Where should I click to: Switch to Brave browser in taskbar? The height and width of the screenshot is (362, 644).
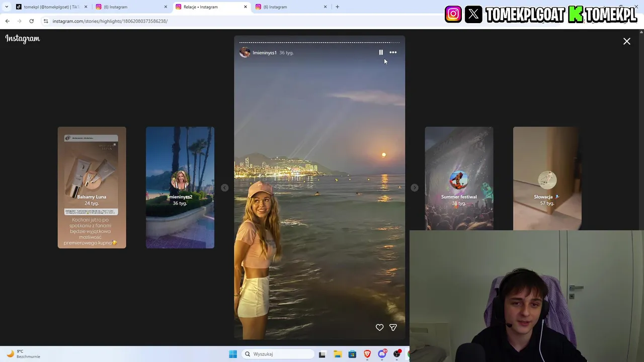[x=367, y=354]
